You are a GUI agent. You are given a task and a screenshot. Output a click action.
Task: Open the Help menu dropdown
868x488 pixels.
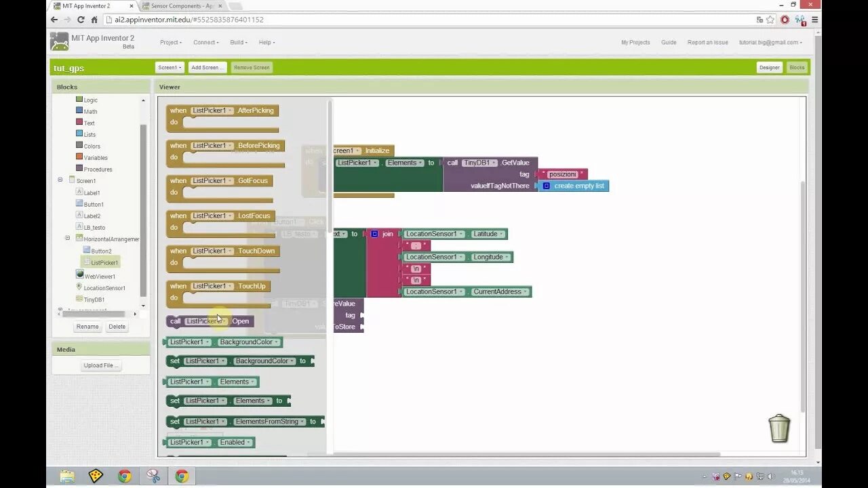[x=267, y=42]
